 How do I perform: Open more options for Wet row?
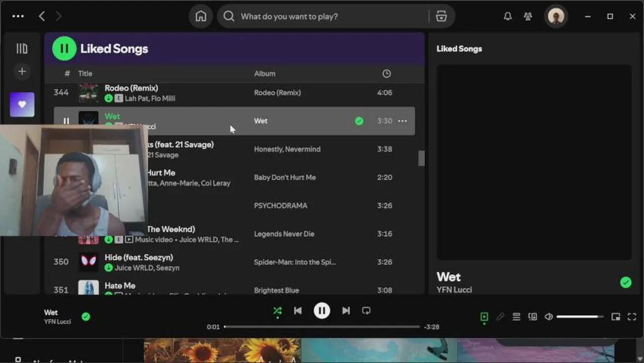click(x=402, y=121)
